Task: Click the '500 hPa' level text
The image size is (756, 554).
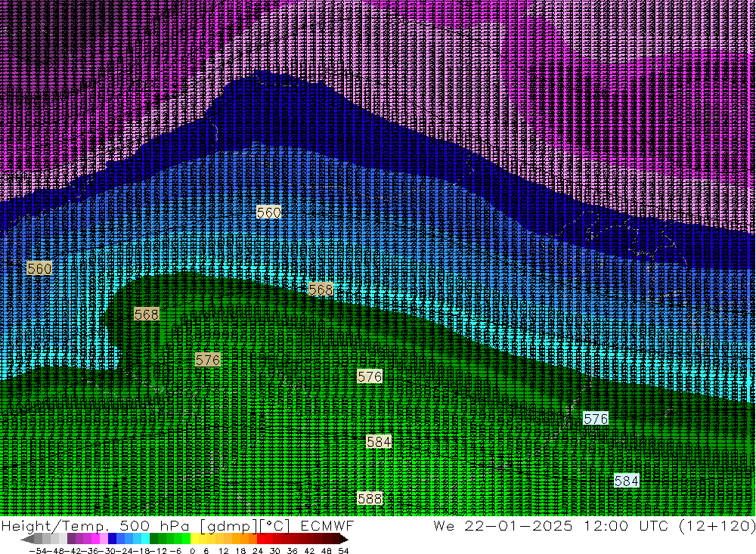Action: click(x=156, y=525)
